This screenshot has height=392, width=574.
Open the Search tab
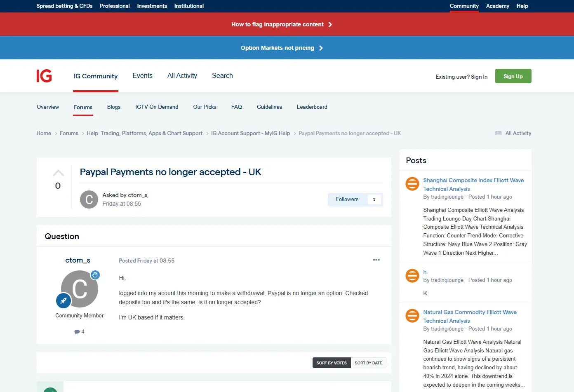click(x=222, y=76)
